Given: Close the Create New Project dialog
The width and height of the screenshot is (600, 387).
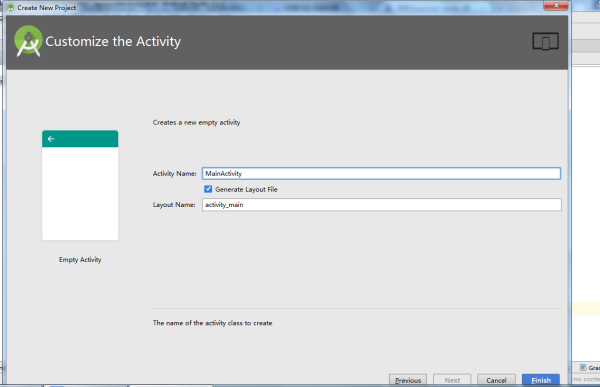Looking at the screenshot, I should point(556,5).
